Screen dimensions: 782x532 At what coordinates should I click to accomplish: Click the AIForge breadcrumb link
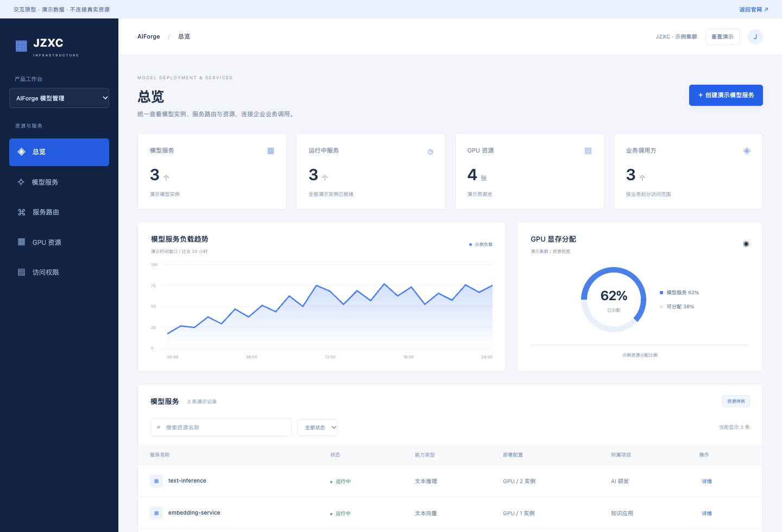tap(149, 37)
